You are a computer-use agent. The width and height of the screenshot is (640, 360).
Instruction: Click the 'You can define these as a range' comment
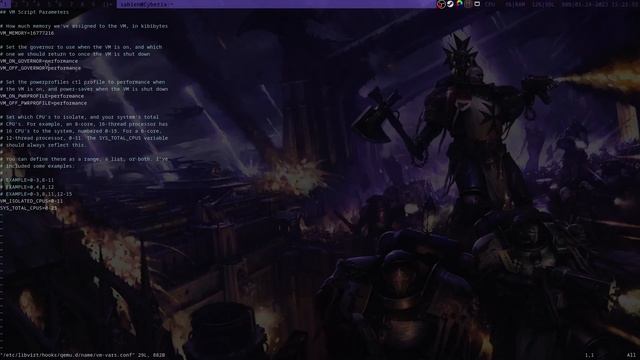84,159
